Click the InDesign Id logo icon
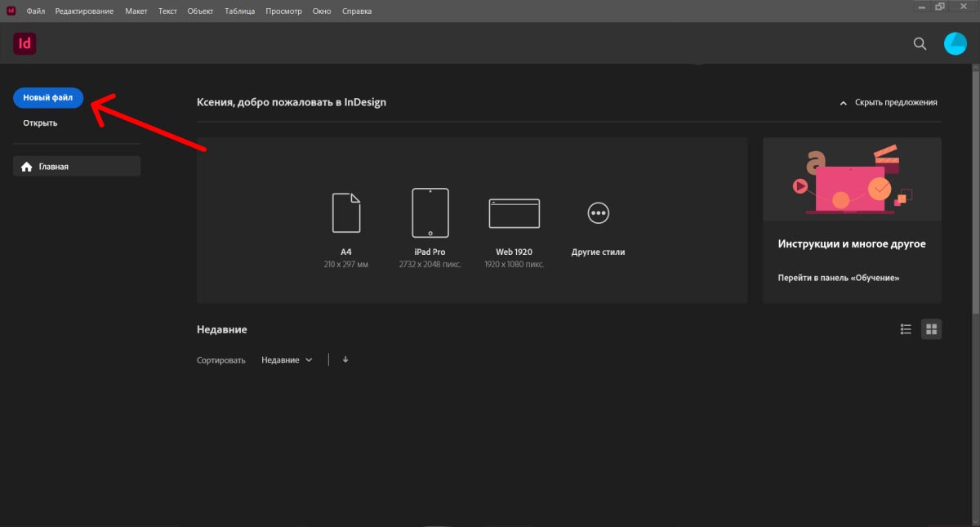Screen dimensions: 980x527 (x=24, y=43)
